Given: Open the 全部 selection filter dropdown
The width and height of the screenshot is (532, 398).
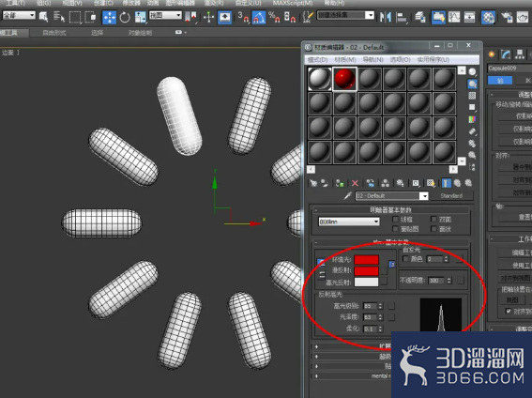Looking at the screenshot, I should [x=19, y=15].
